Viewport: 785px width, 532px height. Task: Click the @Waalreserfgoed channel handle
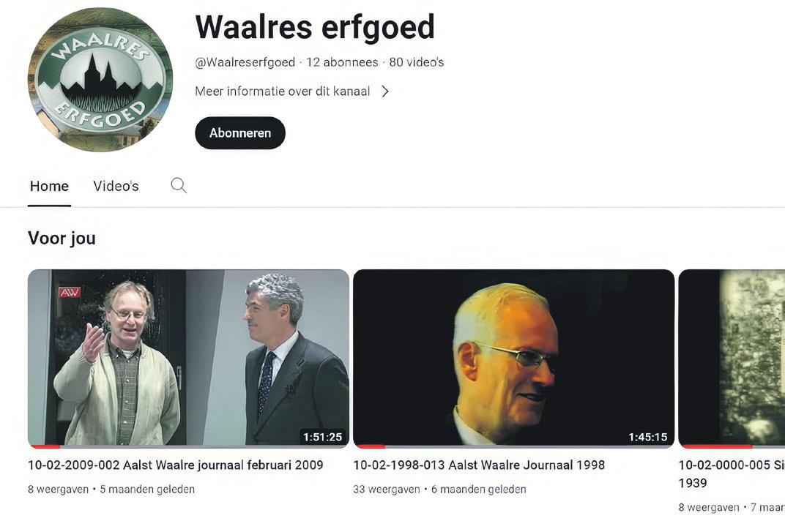[x=245, y=62]
